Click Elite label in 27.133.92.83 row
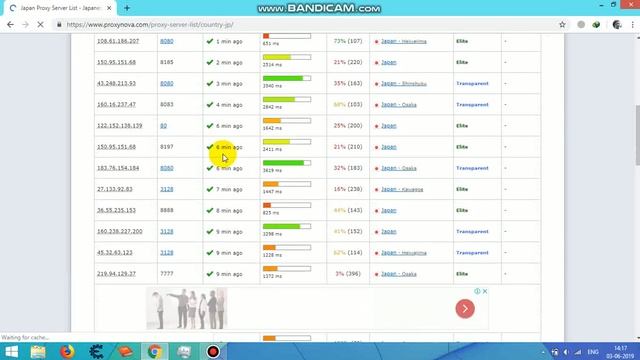This screenshot has height=360, width=640. (462, 189)
